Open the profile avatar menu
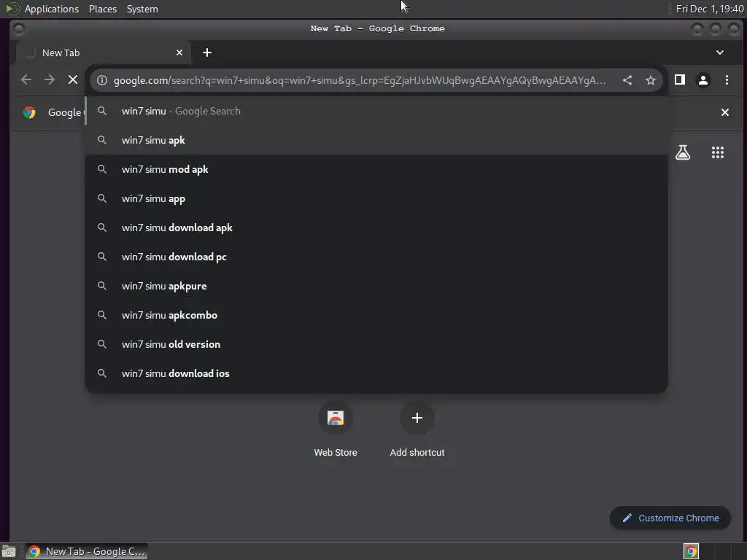 703,80
